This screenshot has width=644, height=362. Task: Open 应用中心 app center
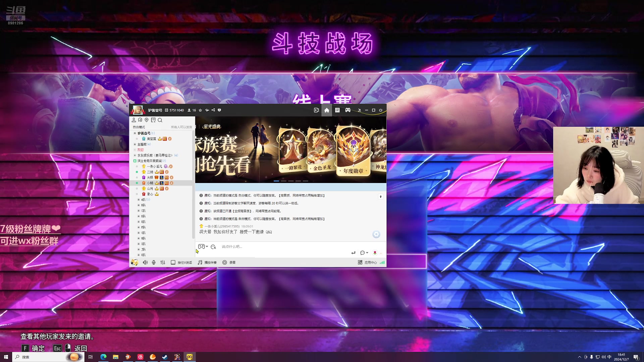point(367,262)
